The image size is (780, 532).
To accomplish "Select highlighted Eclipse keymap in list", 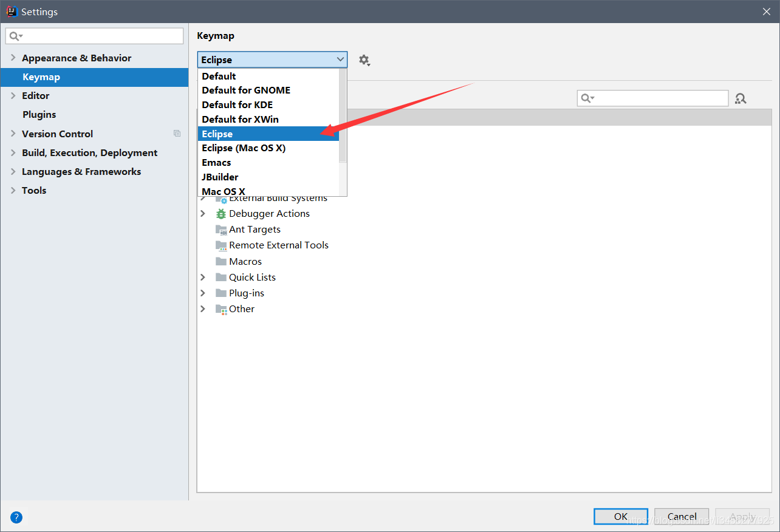I will (x=269, y=134).
